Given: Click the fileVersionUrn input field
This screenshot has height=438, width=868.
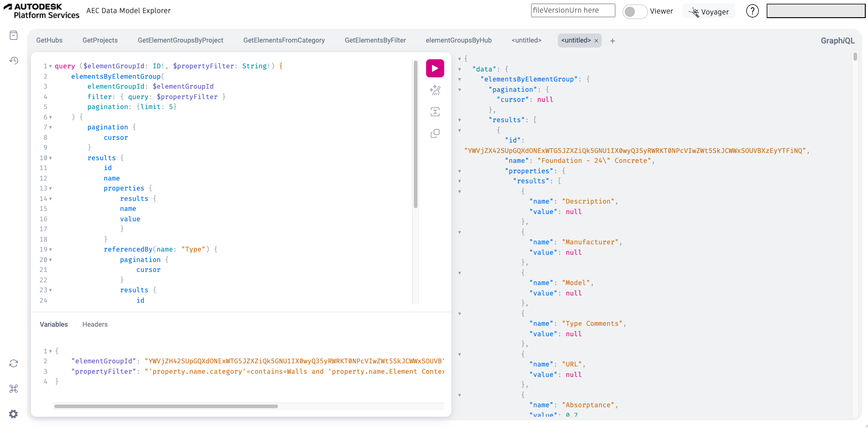Looking at the screenshot, I should (572, 10).
